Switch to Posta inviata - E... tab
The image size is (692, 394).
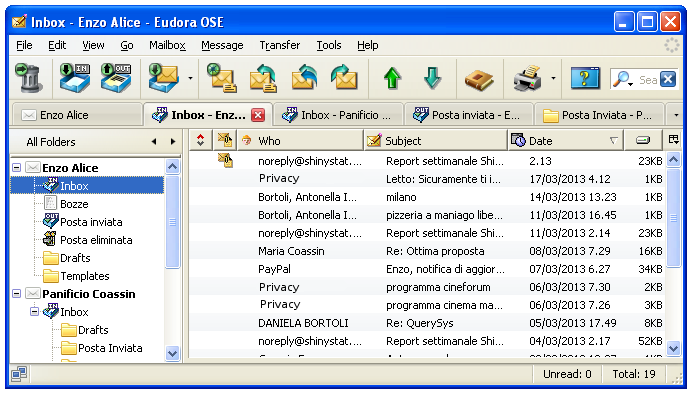coord(468,115)
